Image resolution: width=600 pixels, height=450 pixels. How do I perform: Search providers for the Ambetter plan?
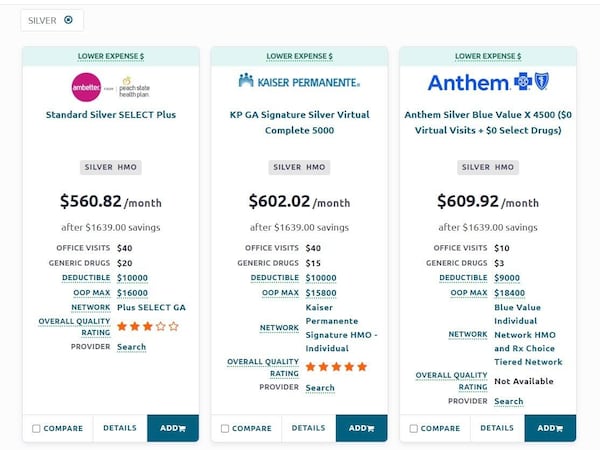click(x=131, y=347)
